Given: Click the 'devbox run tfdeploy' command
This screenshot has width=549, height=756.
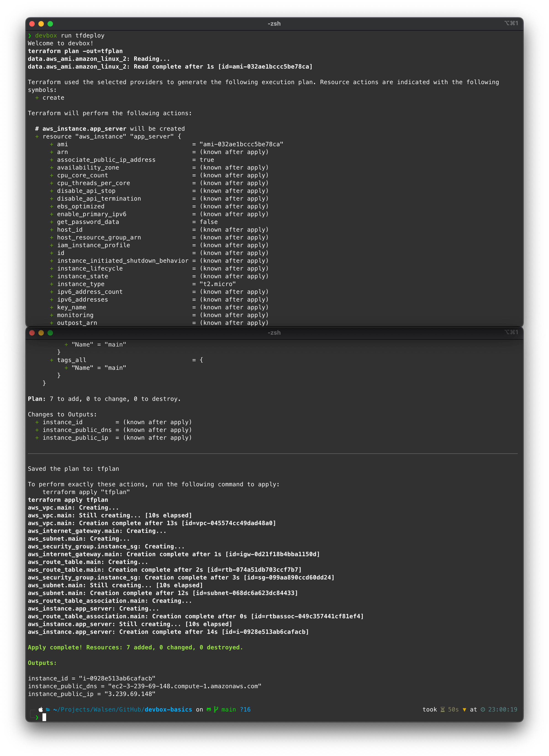Looking at the screenshot, I should [x=70, y=36].
